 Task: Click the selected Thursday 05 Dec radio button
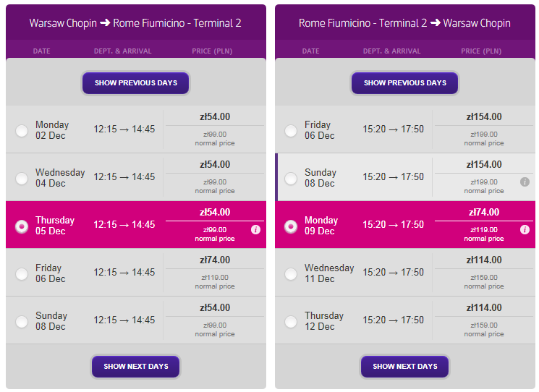22,226
